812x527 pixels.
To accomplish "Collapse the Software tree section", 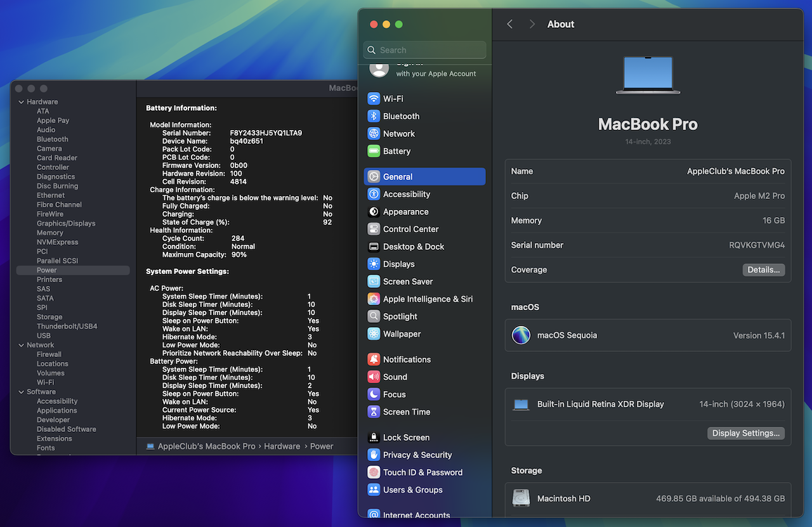I will [x=21, y=392].
